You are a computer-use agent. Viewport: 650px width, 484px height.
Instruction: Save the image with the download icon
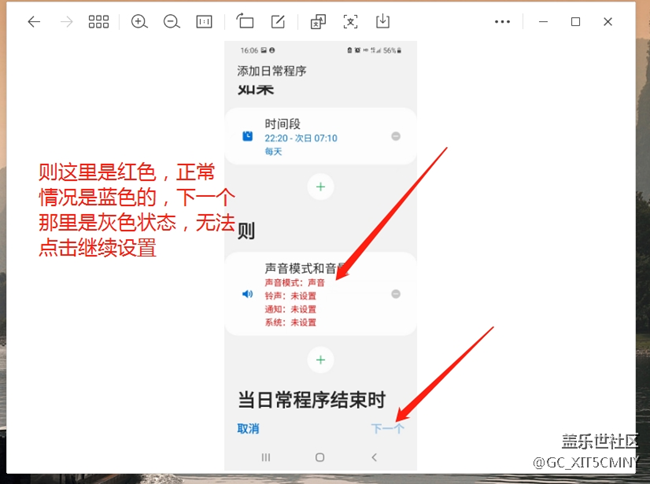pos(383,21)
